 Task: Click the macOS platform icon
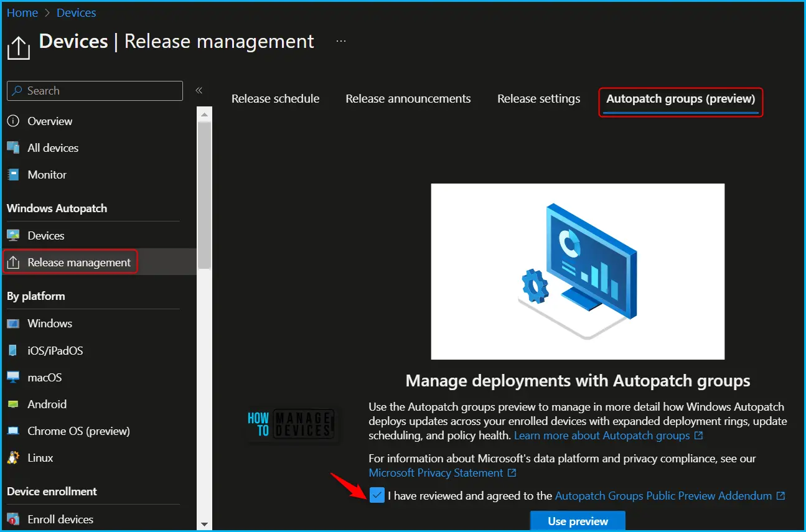13,378
